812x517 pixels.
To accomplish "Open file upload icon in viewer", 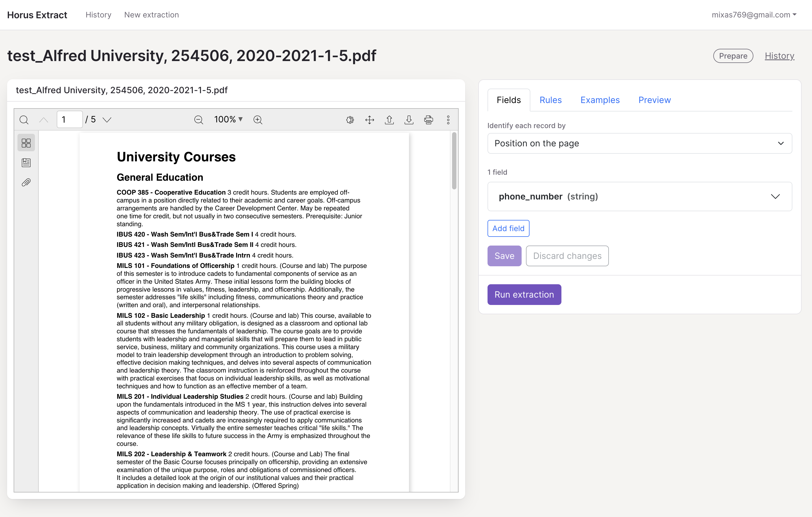I will 389,120.
